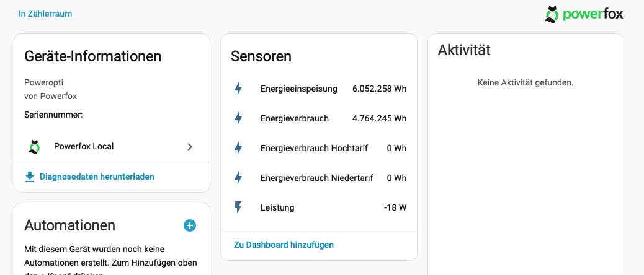This screenshot has width=644, height=275.
Task: Click the powerfox logo at top right
Action: 584,14
